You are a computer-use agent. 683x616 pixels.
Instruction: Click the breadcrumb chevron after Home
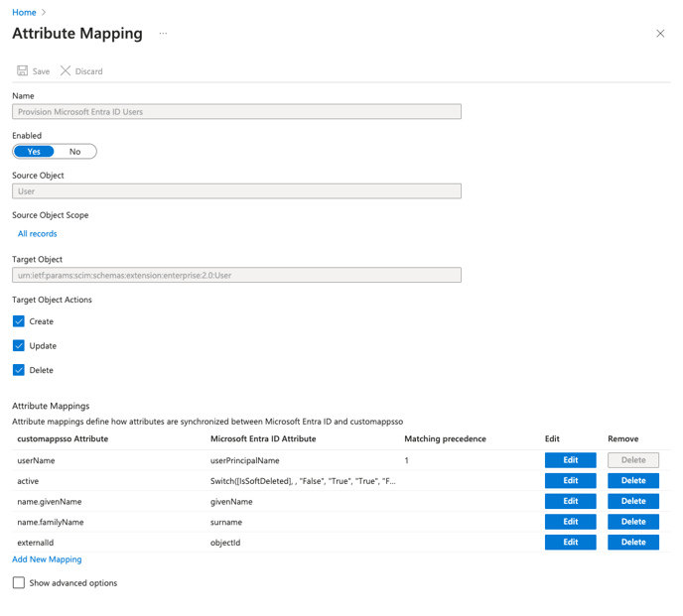(43, 12)
